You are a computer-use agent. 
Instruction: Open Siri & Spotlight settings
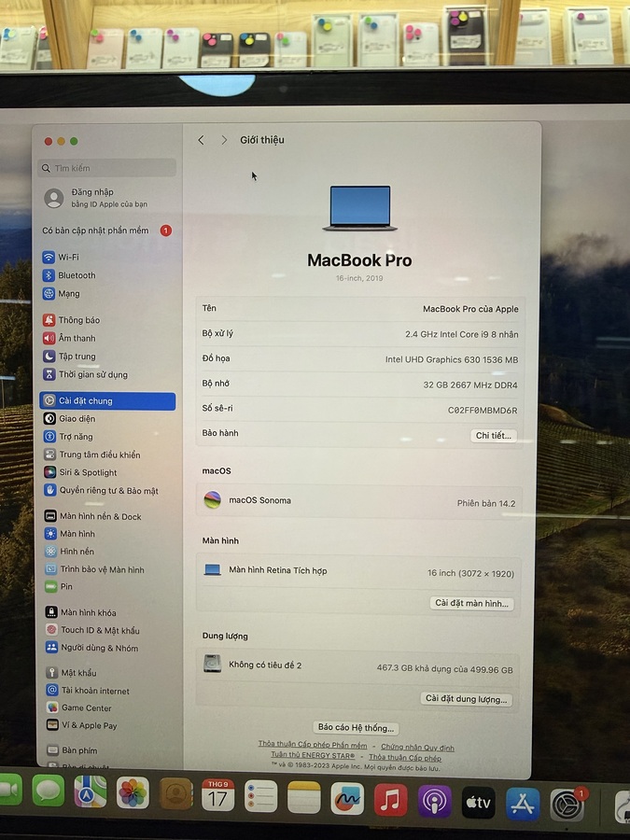[80, 472]
